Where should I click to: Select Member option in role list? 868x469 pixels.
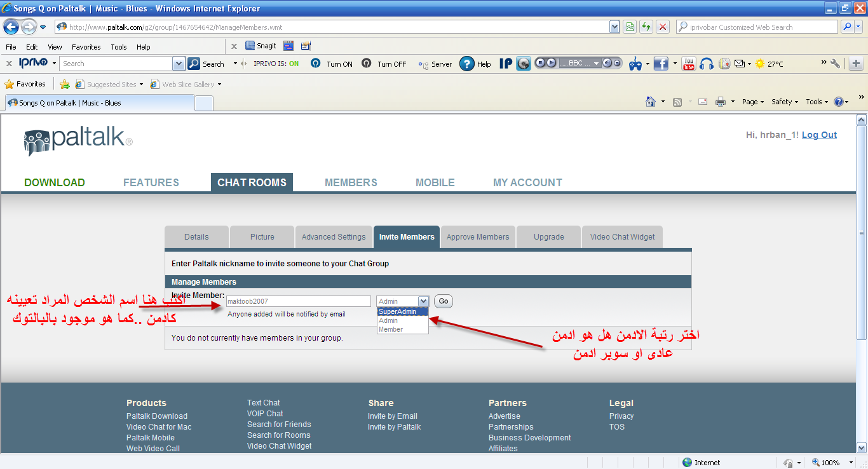coord(402,329)
